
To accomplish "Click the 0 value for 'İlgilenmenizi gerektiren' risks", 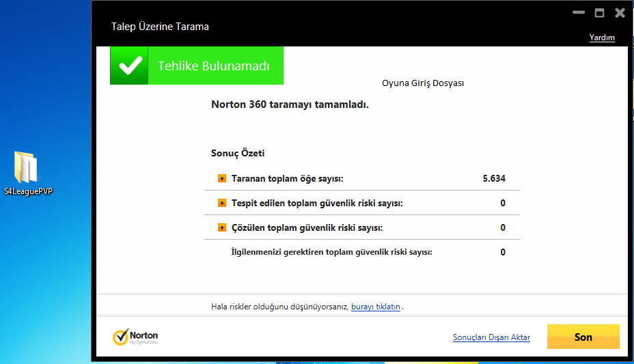I will coord(503,253).
